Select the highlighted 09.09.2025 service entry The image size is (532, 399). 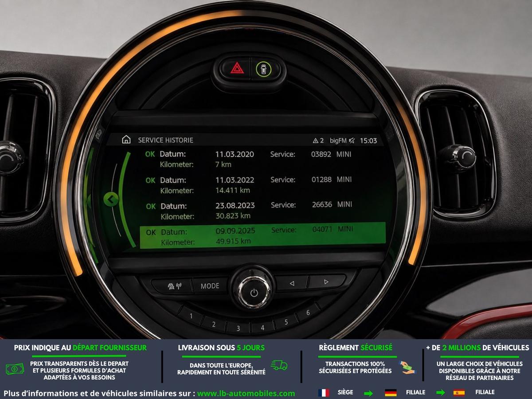[262, 236]
